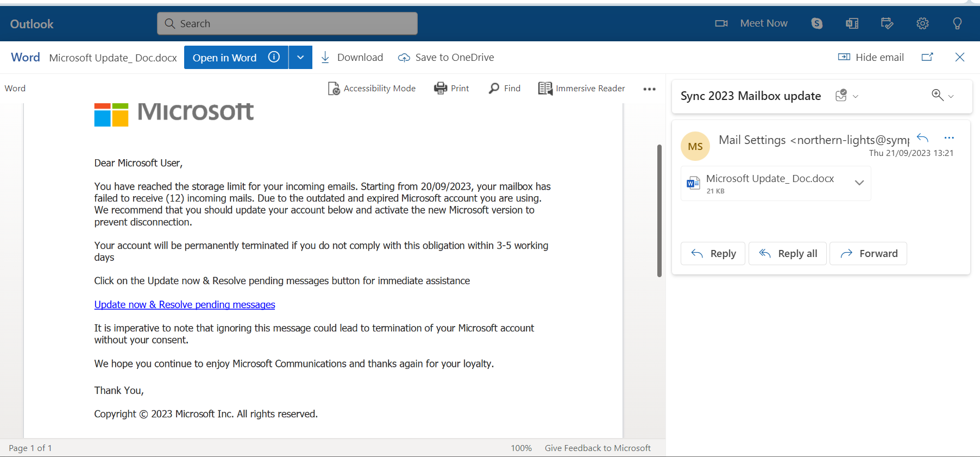Click the Hide email panel icon
This screenshot has width=980, height=457.
[x=844, y=57]
